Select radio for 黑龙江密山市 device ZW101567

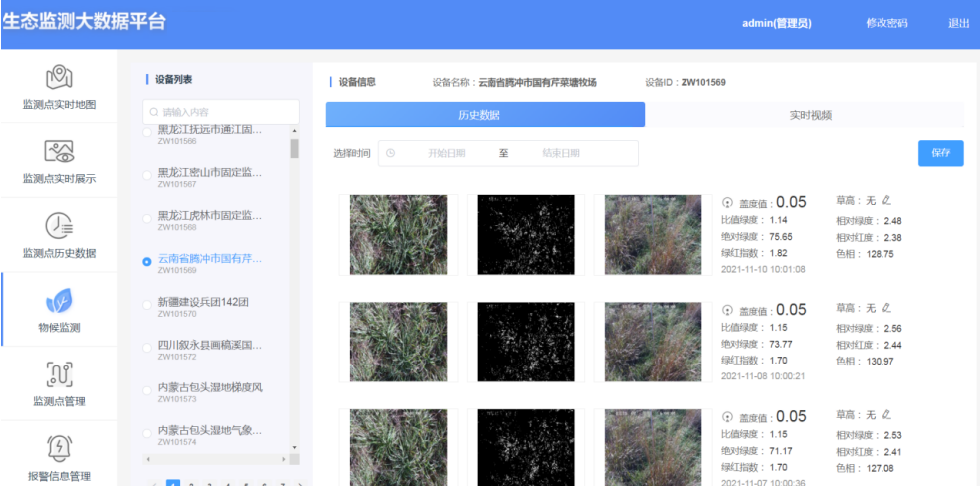tap(147, 176)
